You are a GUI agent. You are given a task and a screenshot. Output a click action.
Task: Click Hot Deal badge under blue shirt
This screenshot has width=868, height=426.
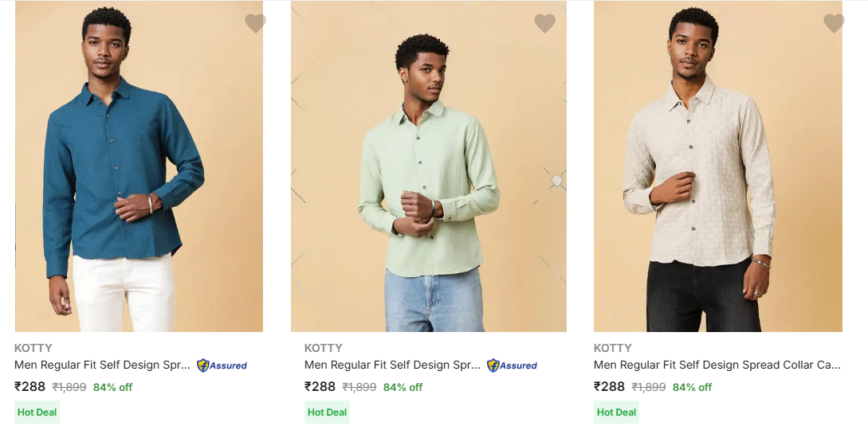click(37, 412)
